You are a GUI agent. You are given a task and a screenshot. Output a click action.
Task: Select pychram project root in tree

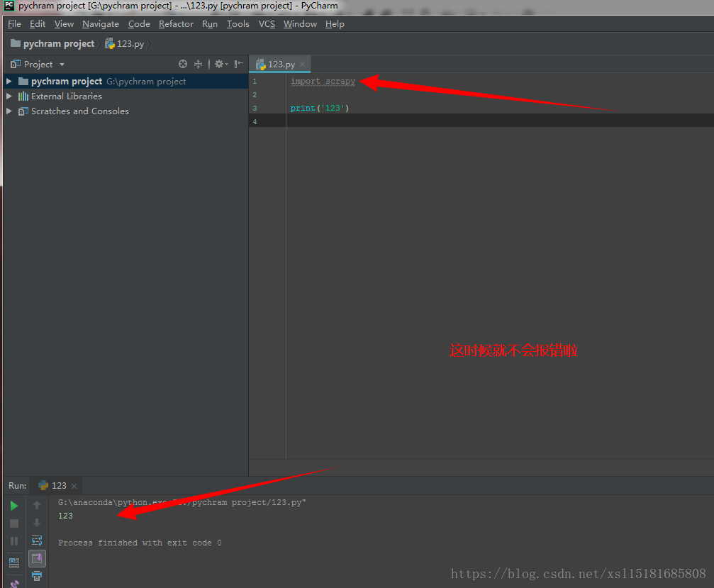pos(67,81)
